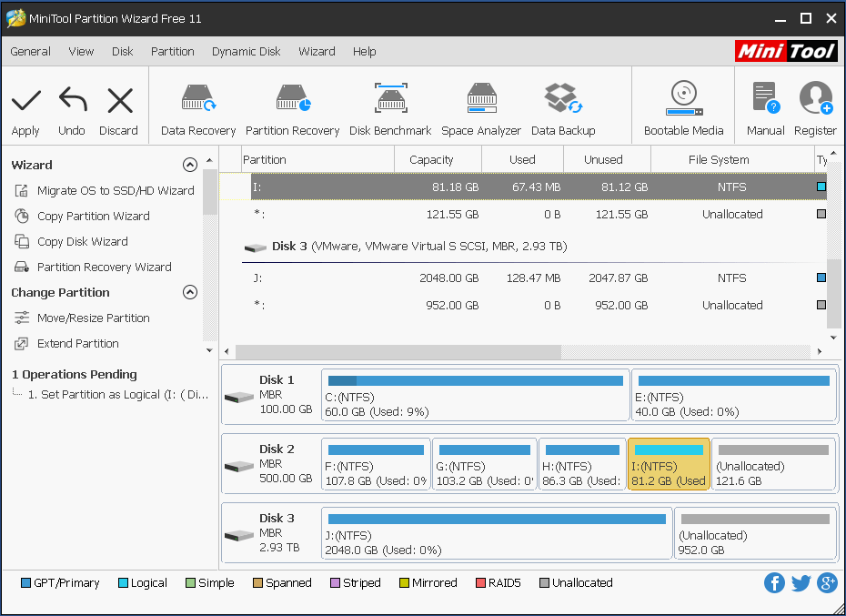The image size is (846, 616).
Task: Select partition I: on Disk 2
Action: click(669, 464)
